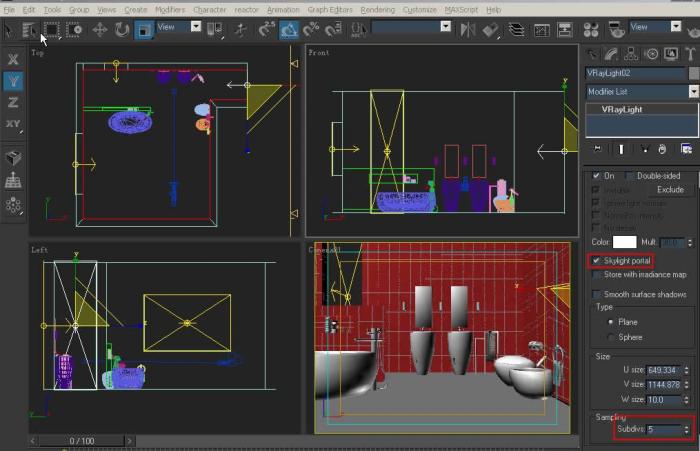Switch to the Hierarchy command panel tab
This screenshot has height=451, width=700.
[x=631, y=54]
